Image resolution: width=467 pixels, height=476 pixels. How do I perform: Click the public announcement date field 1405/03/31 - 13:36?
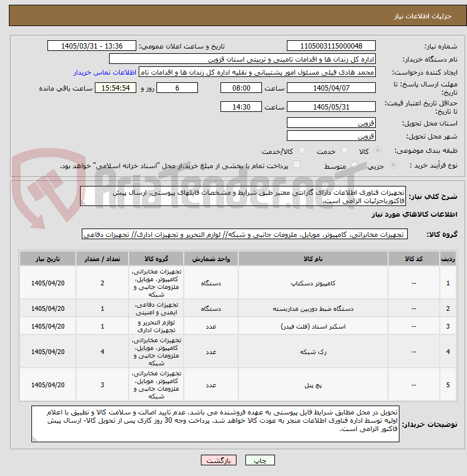point(92,46)
